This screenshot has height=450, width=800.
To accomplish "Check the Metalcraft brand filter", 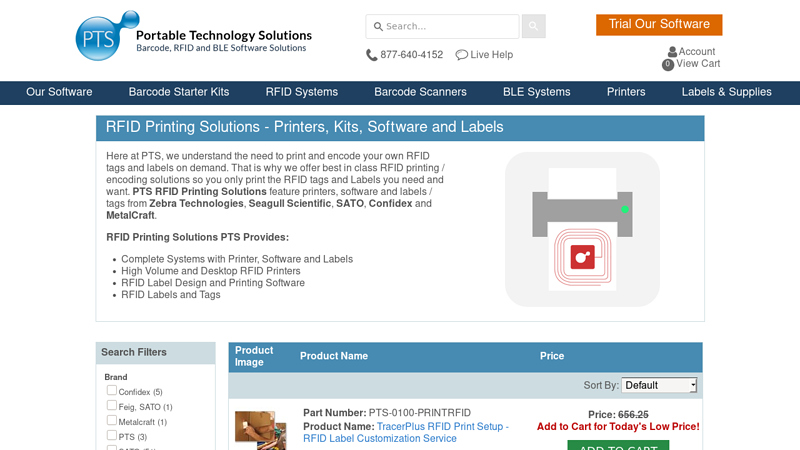I will (112, 420).
